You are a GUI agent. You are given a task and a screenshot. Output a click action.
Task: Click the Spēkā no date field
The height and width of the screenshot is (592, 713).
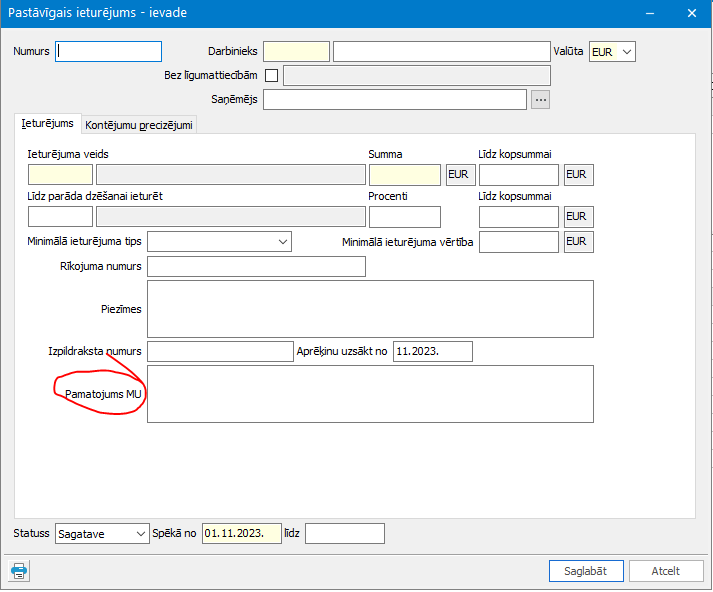click(241, 534)
